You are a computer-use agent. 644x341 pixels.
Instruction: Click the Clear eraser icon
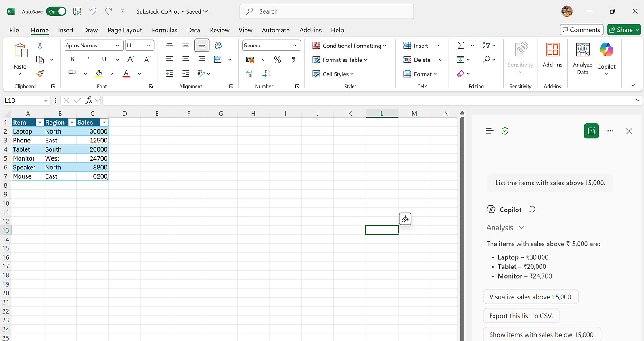click(x=460, y=73)
